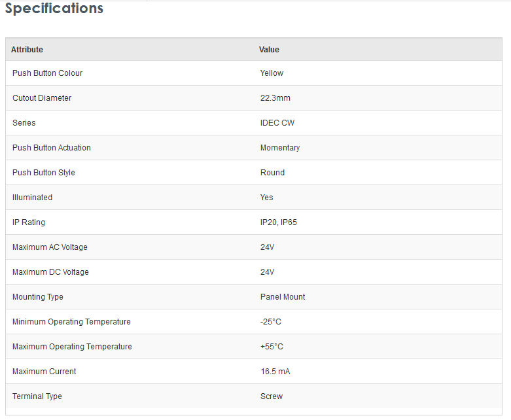Select the -25°C minimum temperature value

tap(270, 322)
